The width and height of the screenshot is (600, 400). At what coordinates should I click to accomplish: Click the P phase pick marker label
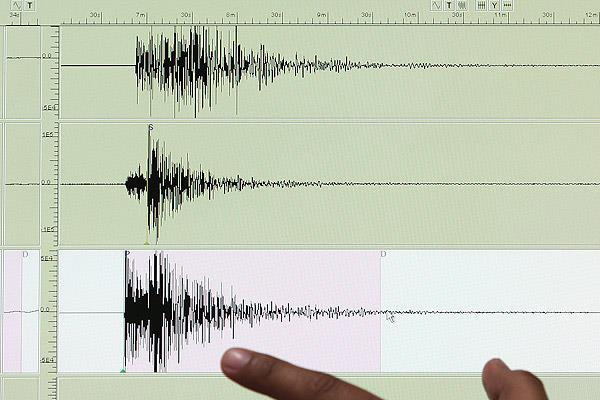point(128,253)
